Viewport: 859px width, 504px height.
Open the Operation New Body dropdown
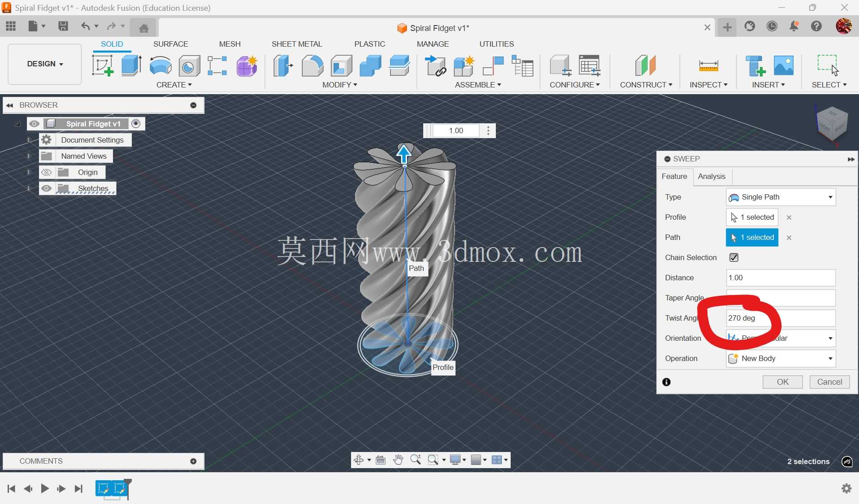[x=781, y=358]
